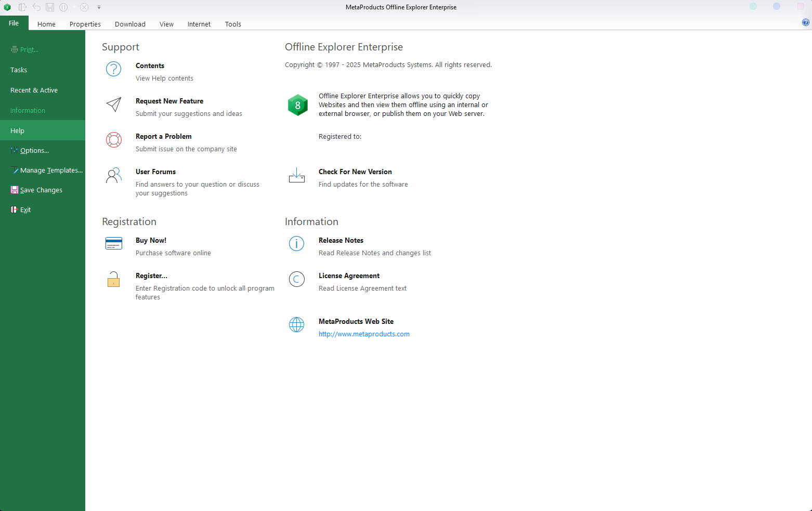Switch to the View ribbon tab
The height and width of the screenshot is (511, 812).
pos(166,24)
